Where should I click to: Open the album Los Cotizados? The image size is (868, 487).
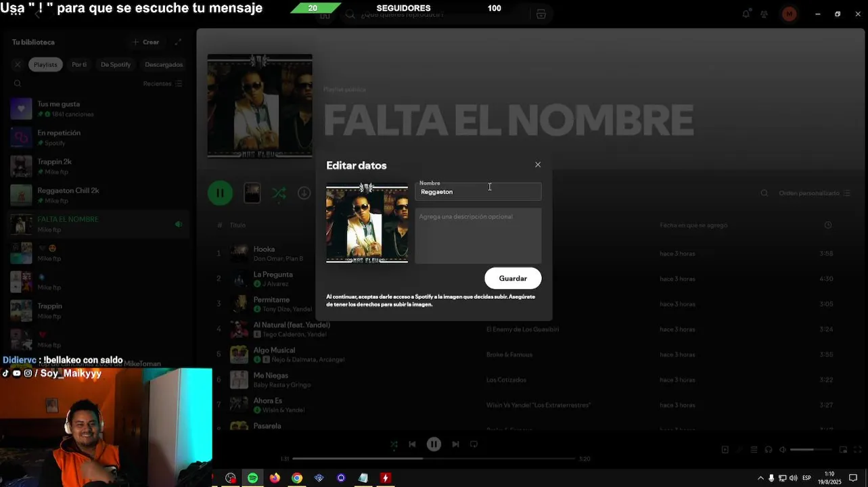[506, 379]
